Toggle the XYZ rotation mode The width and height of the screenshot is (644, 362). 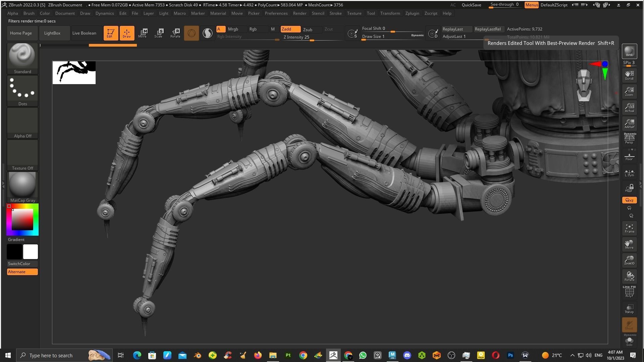click(x=629, y=200)
